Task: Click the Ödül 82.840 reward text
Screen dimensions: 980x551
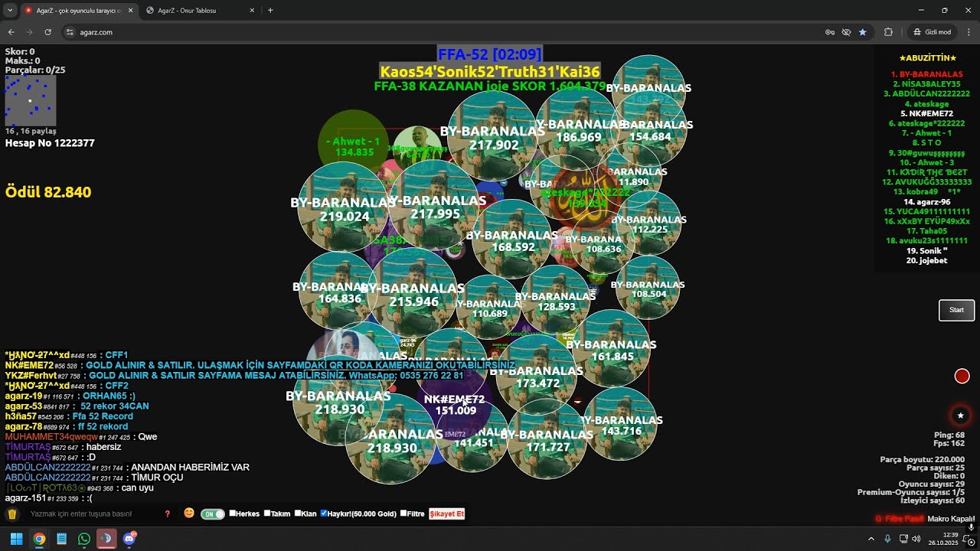Action: point(48,192)
